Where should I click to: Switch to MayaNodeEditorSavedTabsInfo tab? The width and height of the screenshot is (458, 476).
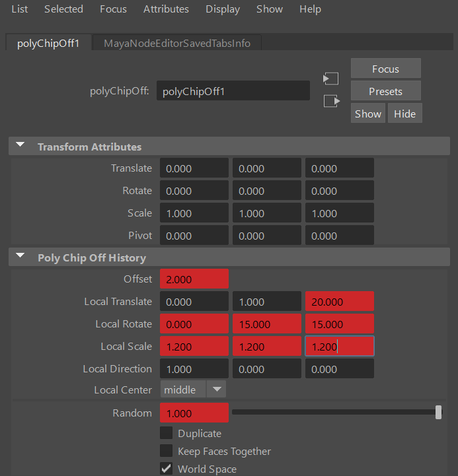(177, 43)
